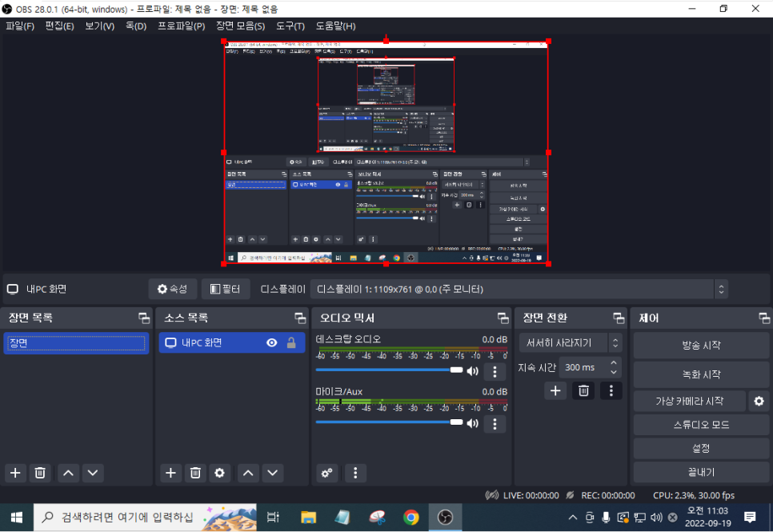Remove the scene transition with the trash icon
Image resolution: width=773 pixels, height=532 pixels.
(583, 391)
